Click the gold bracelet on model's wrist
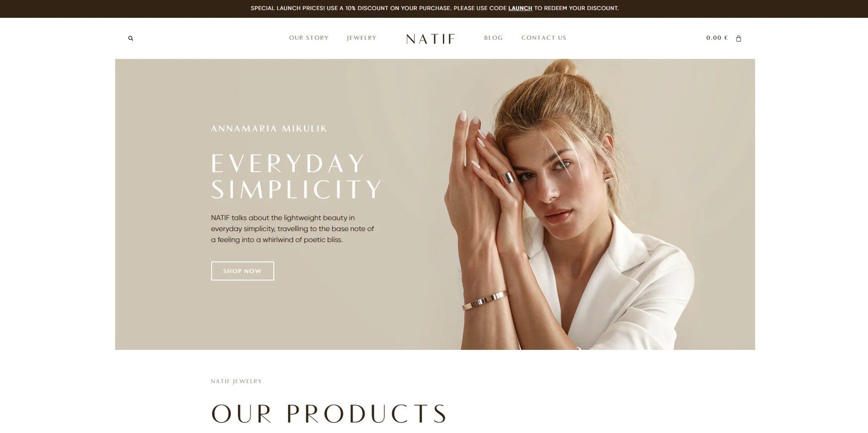This screenshot has width=868, height=433. [485, 301]
